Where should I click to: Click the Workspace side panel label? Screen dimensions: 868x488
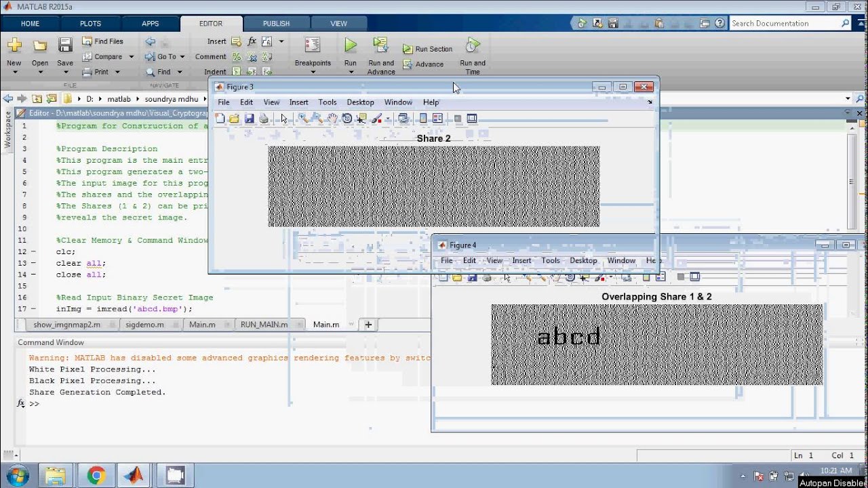coord(7,130)
